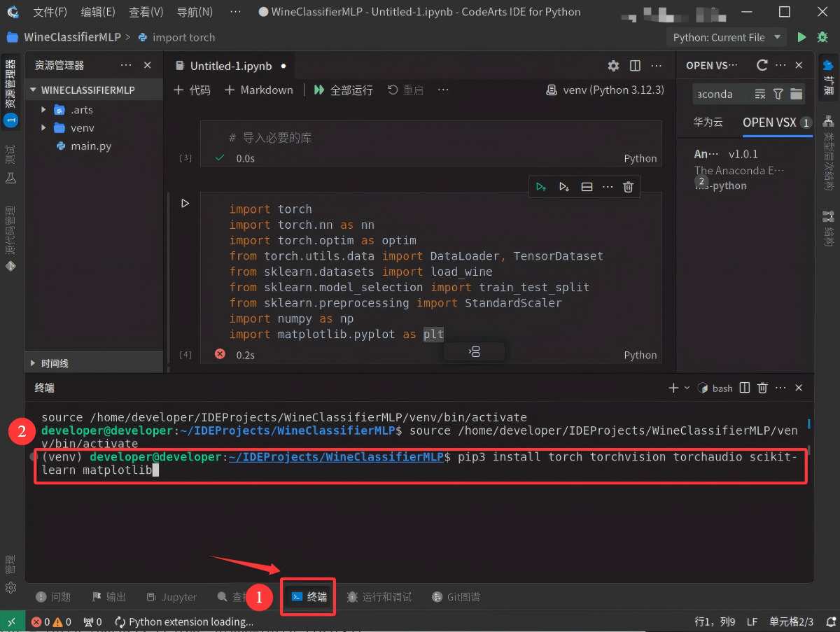Run the import torch cell
Image resolution: width=840 pixels, height=632 pixels.
coord(185,204)
